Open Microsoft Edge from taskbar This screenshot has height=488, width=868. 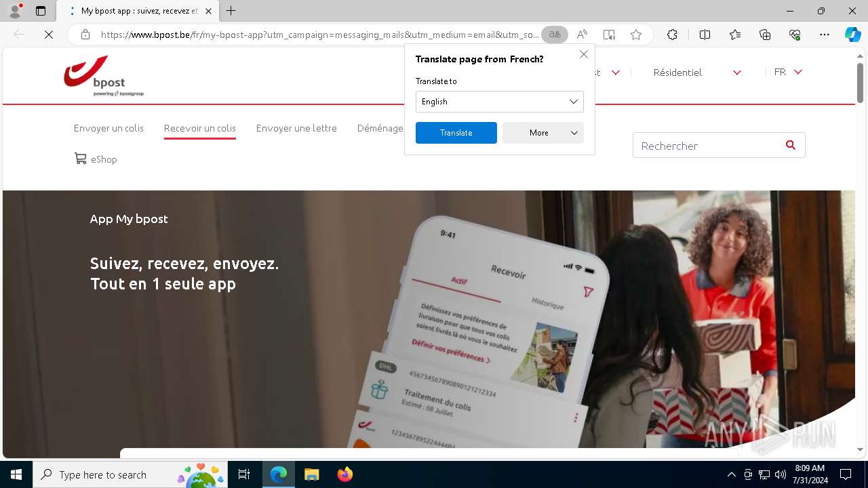(279, 474)
